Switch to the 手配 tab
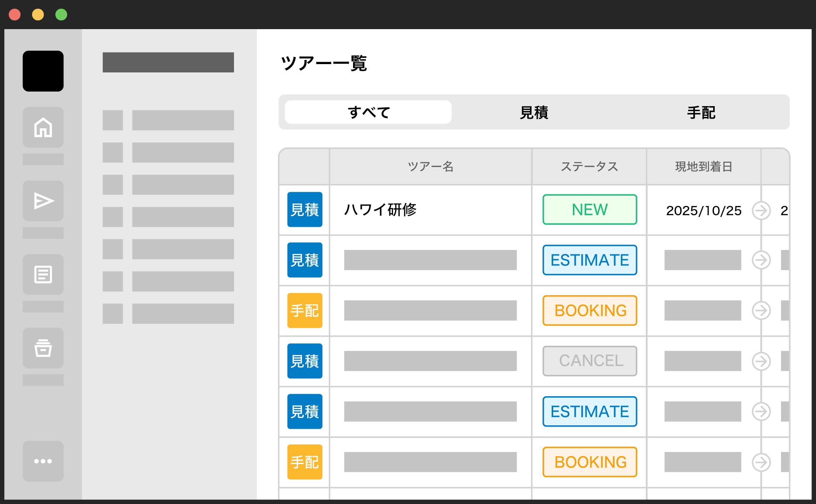 pyautogui.click(x=701, y=112)
